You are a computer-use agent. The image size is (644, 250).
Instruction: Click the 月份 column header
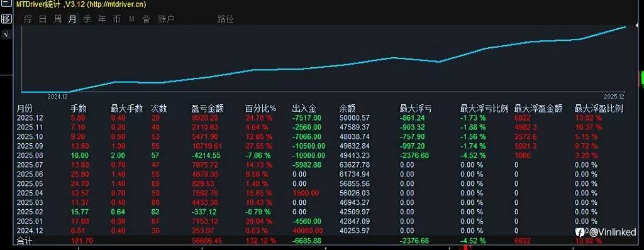click(25, 109)
